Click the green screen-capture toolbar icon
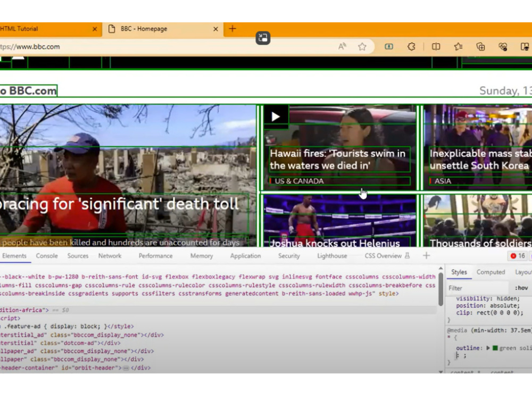Viewport: 532px width, 399px height. pos(389,46)
